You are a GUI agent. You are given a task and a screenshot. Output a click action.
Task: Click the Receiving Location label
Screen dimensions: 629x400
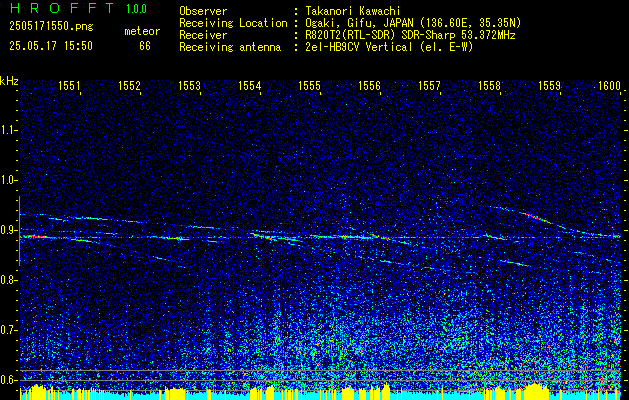(233, 23)
